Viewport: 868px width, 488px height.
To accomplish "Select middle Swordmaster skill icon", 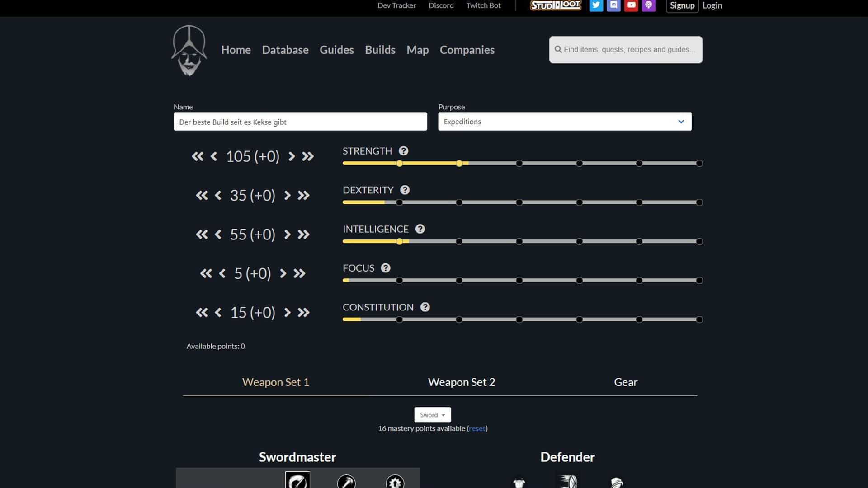I will click(x=346, y=482).
